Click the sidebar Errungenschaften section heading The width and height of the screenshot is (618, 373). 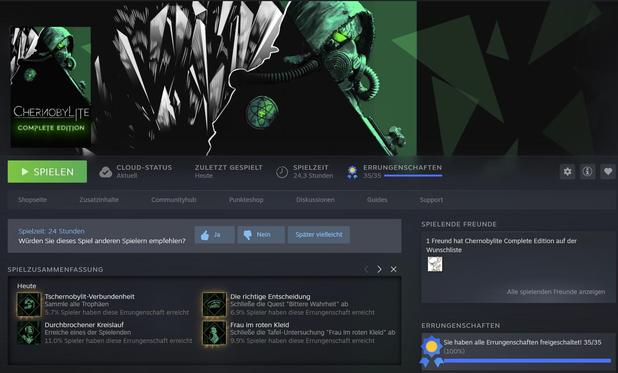pos(461,326)
